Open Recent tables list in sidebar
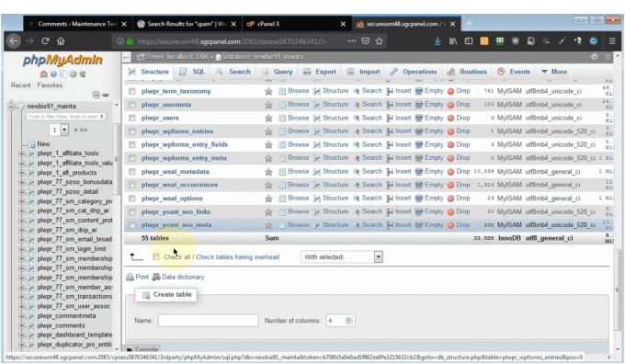 pos(21,85)
